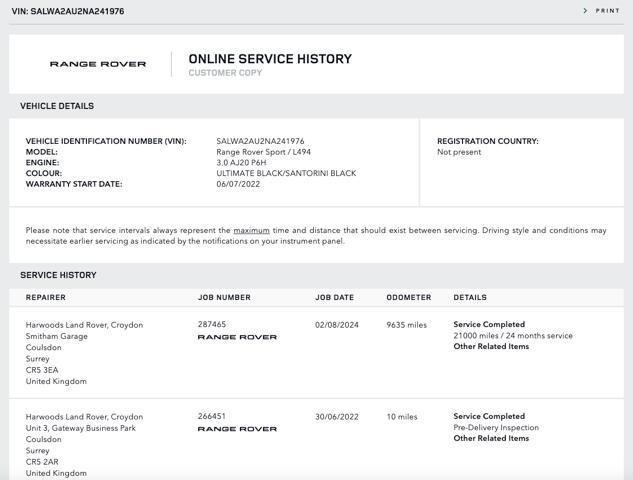
Task: Click Pre-Delivery Inspection text
Action: [496, 427]
